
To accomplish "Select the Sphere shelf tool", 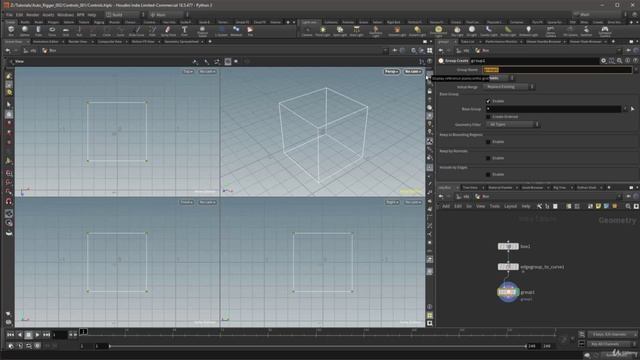I will [x=25, y=31].
